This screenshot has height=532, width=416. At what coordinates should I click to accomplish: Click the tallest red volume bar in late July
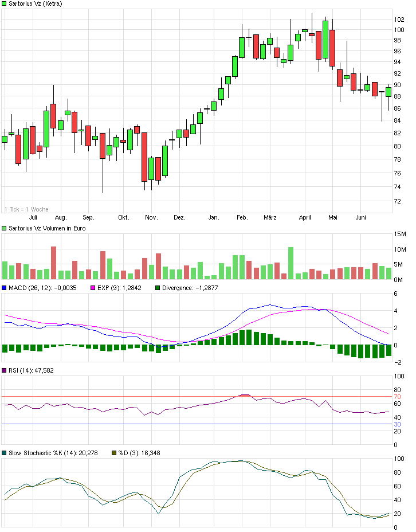[x=53, y=263]
